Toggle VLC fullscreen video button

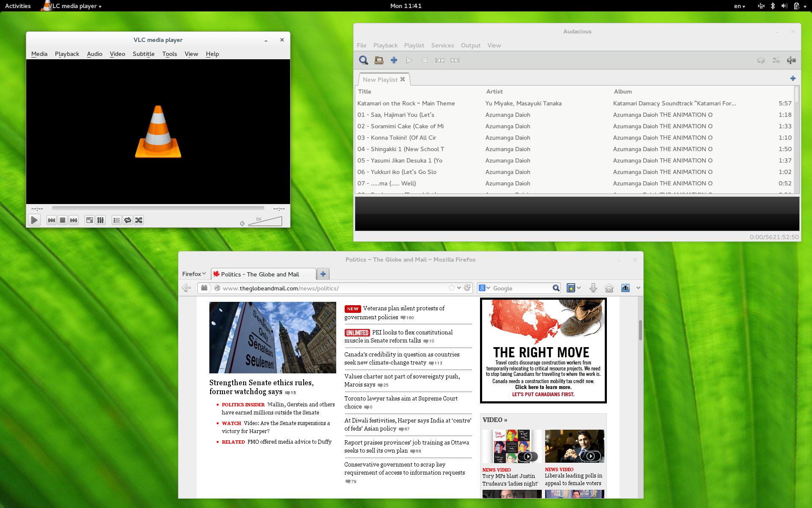click(x=90, y=220)
